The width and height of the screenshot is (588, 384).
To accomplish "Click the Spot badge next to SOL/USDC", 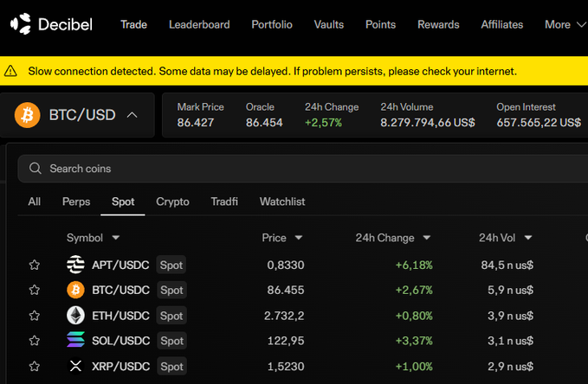I will tap(171, 341).
